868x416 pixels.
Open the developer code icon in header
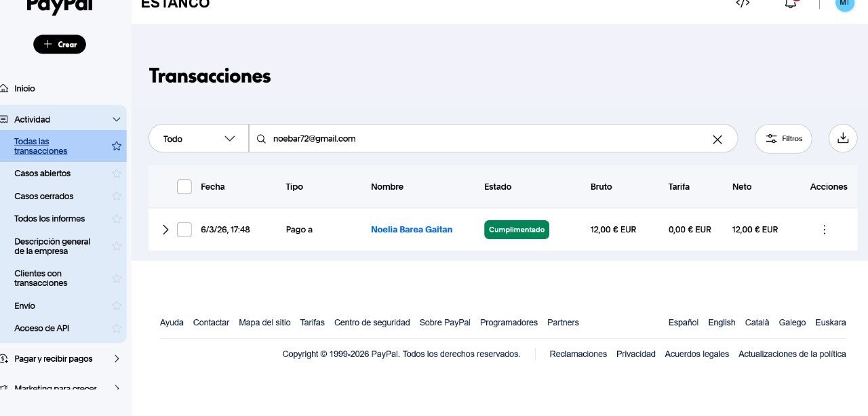[x=743, y=3]
